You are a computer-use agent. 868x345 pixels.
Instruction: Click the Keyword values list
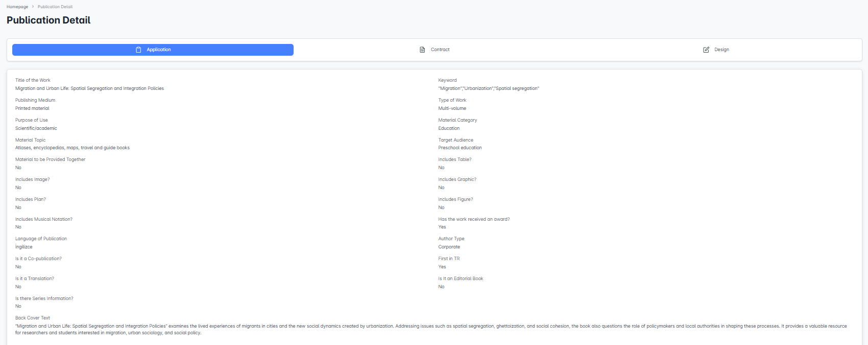coord(489,88)
